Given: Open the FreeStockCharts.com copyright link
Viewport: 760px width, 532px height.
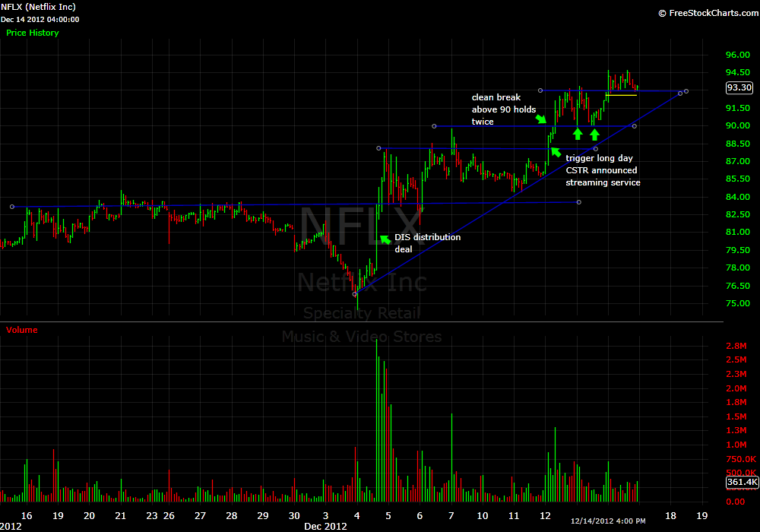Looking at the screenshot, I should tap(708, 13).
